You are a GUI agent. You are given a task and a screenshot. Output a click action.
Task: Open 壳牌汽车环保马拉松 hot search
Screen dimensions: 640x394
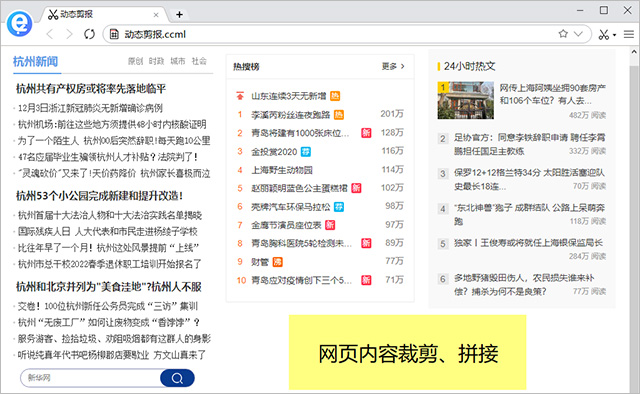click(291, 207)
